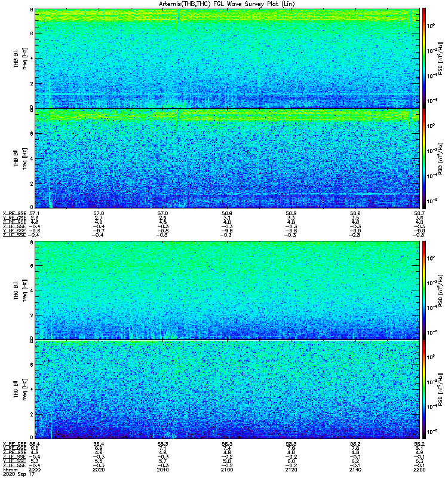Select the THC B⊥ freq [Hz] axis label
This screenshot has height=478, width=448.
pyautogui.click(x=20, y=290)
